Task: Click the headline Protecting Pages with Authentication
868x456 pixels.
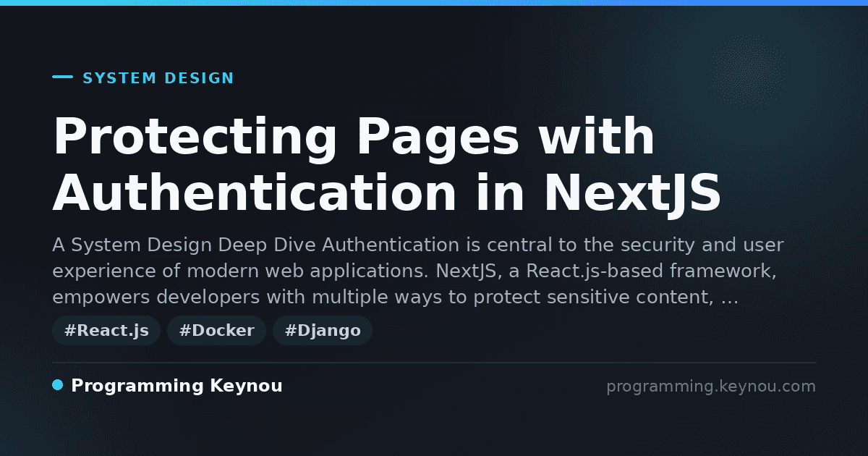Action: click(x=387, y=166)
